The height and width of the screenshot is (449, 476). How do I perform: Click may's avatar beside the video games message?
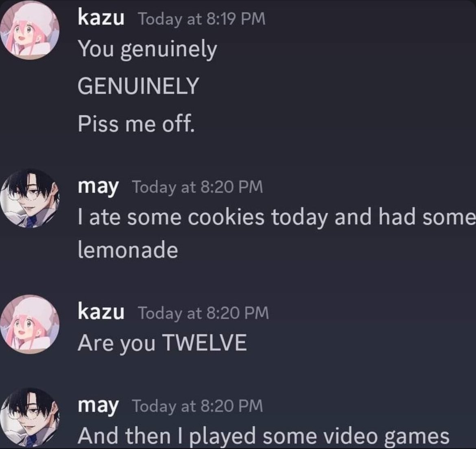click(x=30, y=417)
